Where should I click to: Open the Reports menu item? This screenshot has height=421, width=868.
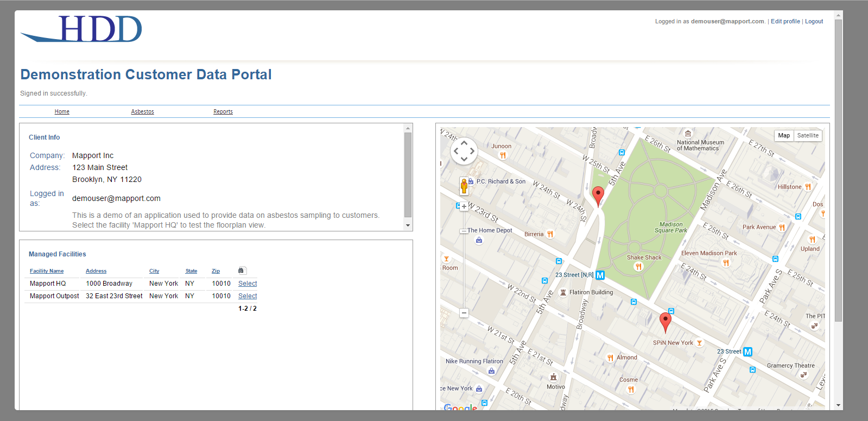[223, 112]
